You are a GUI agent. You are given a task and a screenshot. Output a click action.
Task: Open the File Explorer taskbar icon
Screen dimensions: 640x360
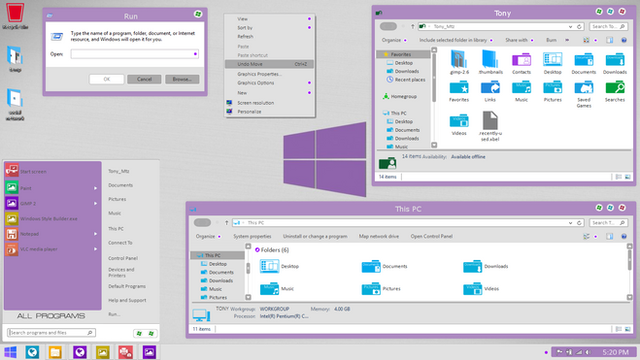[x=55, y=352]
